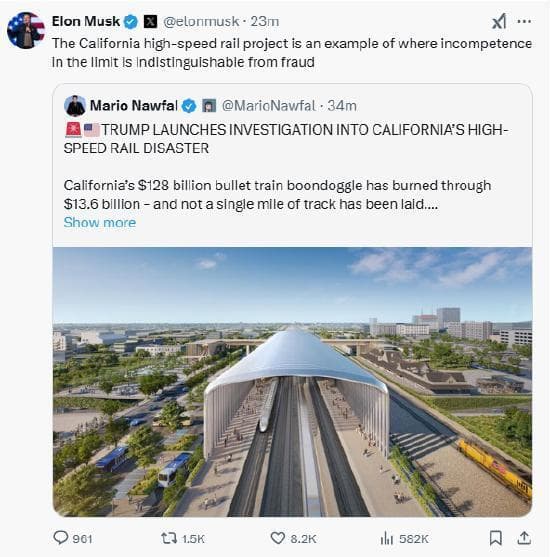Click the reply bubble icon

tap(60, 537)
